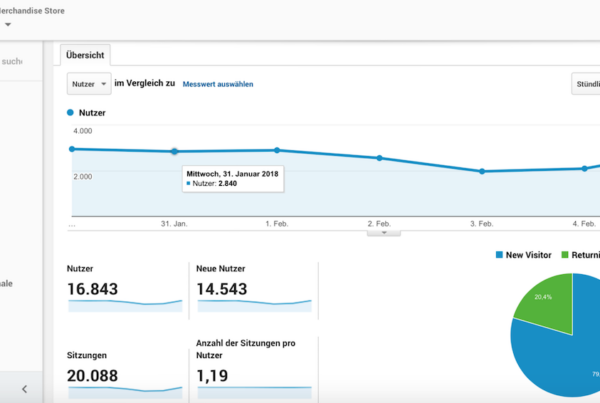Click the blue New Visitor legend swatch

point(501,255)
